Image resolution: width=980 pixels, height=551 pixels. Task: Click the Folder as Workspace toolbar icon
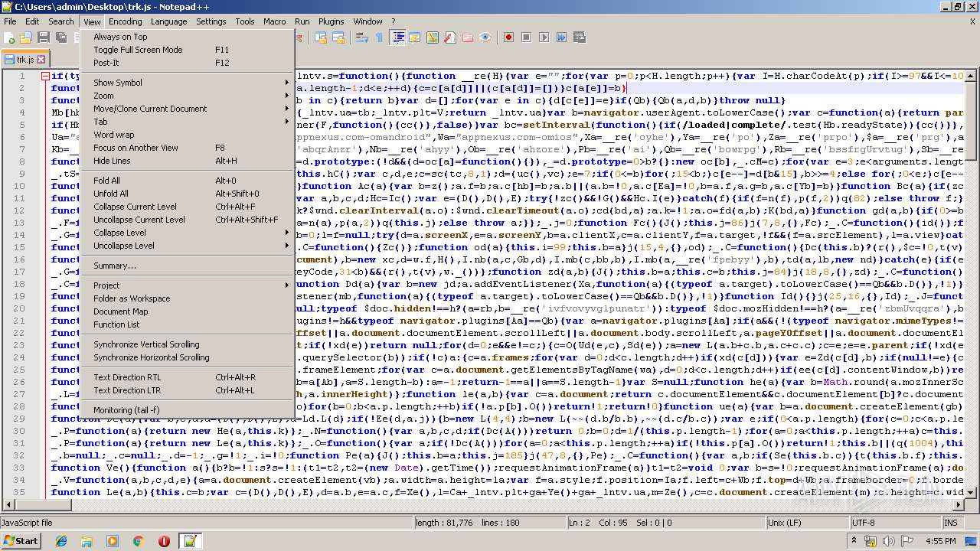click(x=468, y=37)
